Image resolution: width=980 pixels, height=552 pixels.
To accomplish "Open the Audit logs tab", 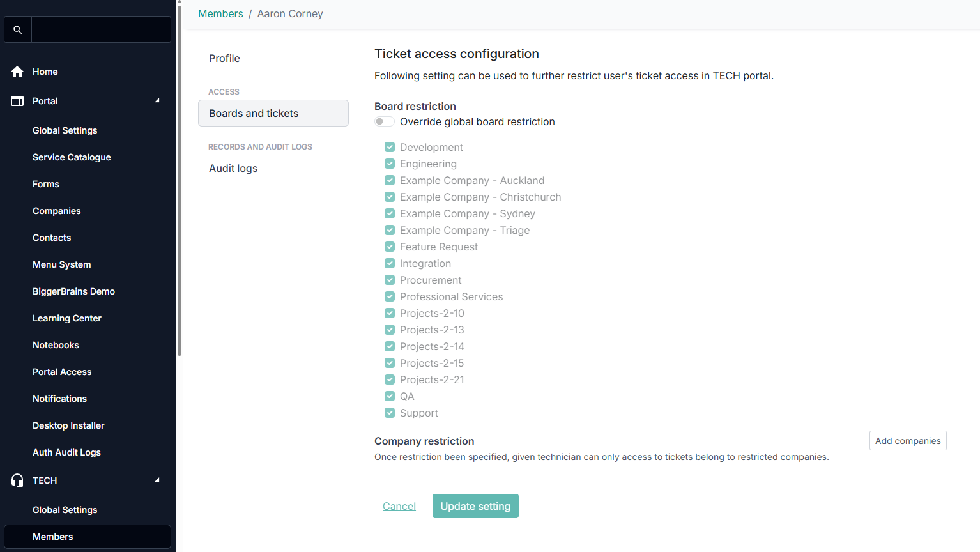I will point(233,168).
